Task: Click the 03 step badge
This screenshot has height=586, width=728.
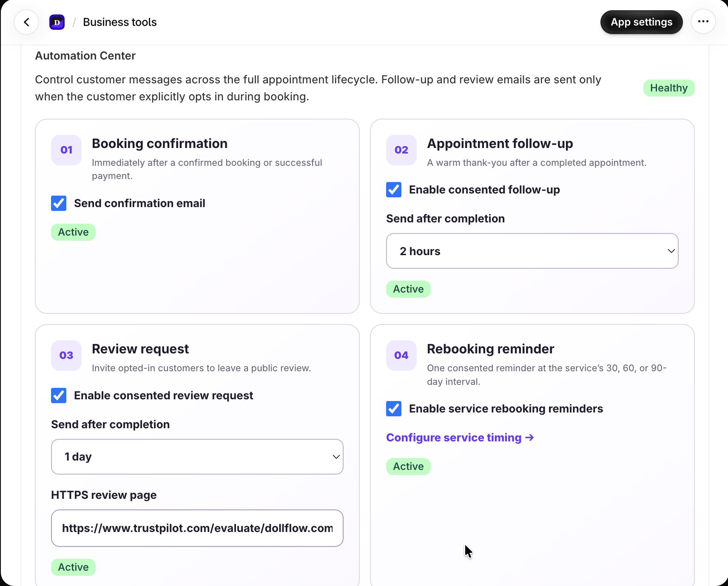Action: click(x=66, y=356)
